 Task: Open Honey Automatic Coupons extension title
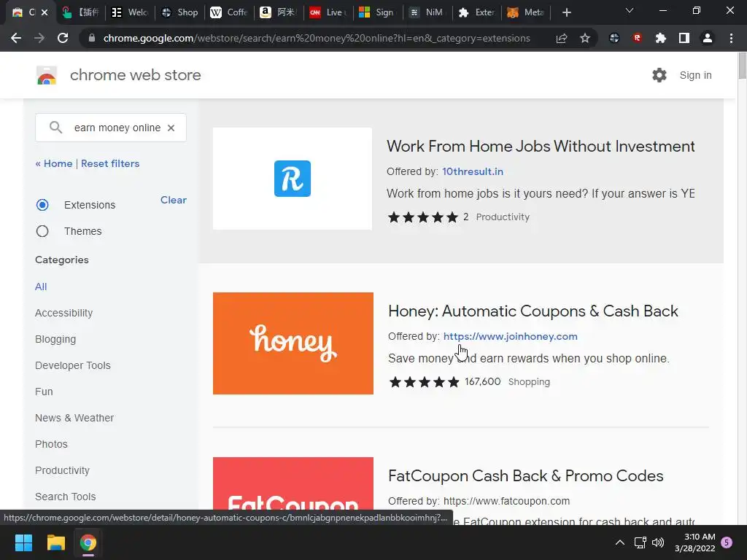[x=533, y=311]
